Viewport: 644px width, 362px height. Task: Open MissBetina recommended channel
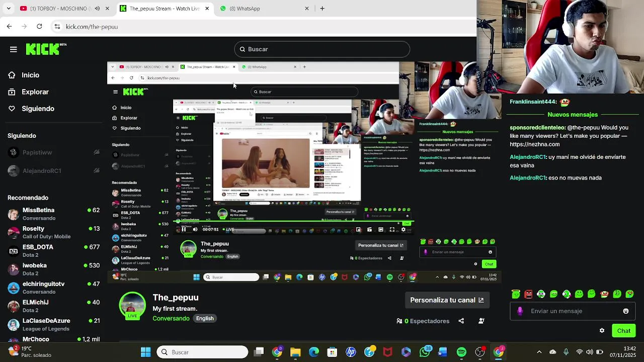point(53,214)
